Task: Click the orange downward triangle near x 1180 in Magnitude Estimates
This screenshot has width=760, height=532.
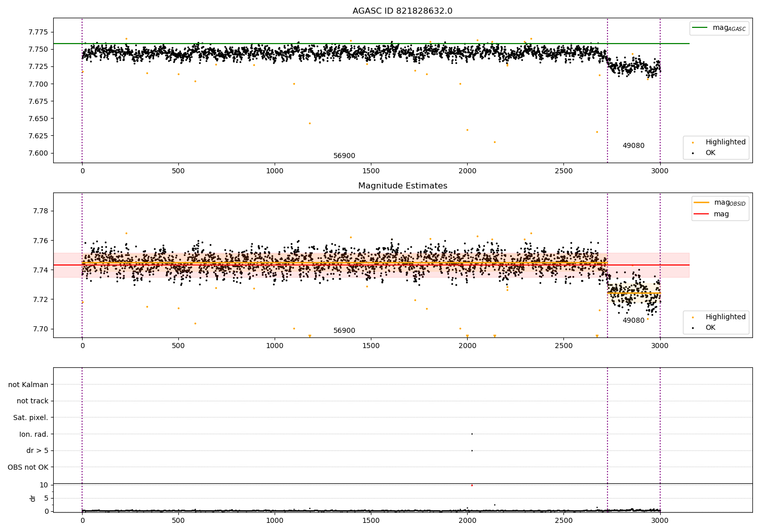Action: [x=310, y=336]
